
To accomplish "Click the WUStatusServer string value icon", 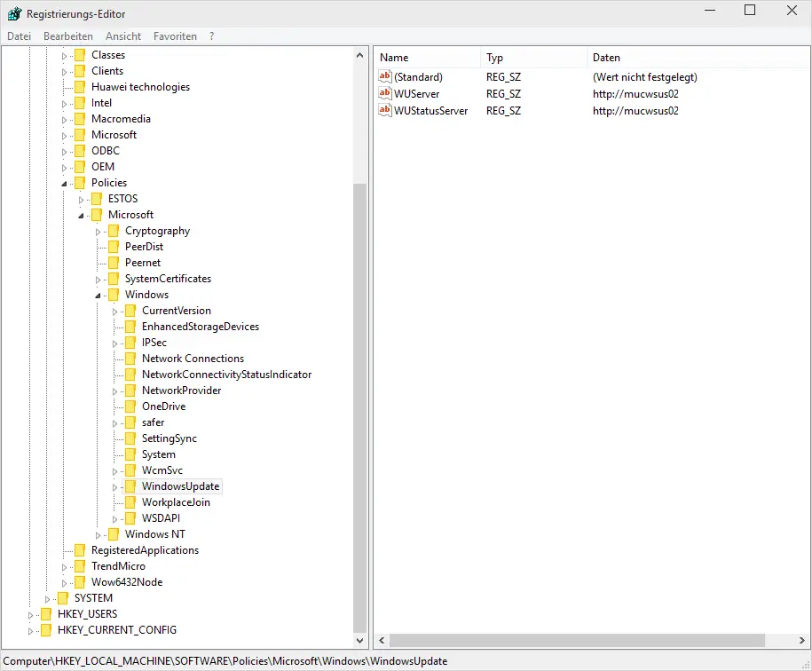I will pyautogui.click(x=385, y=110).
